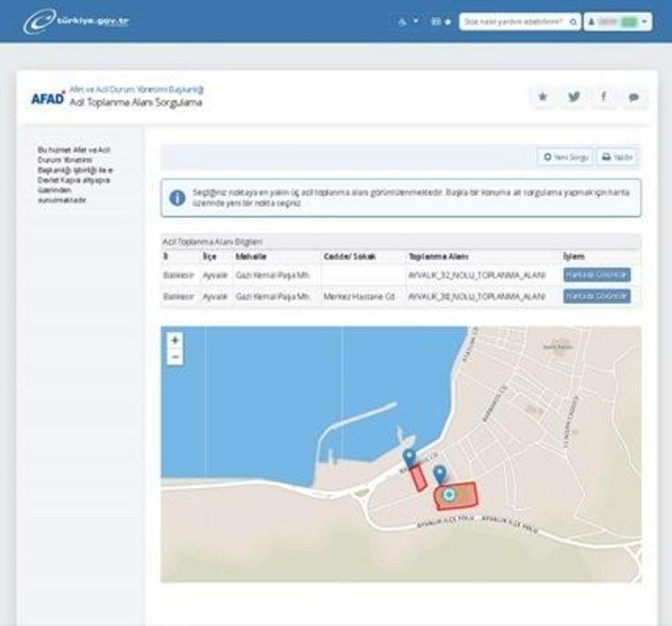Share the page on Twitter

tap(573, 97)
